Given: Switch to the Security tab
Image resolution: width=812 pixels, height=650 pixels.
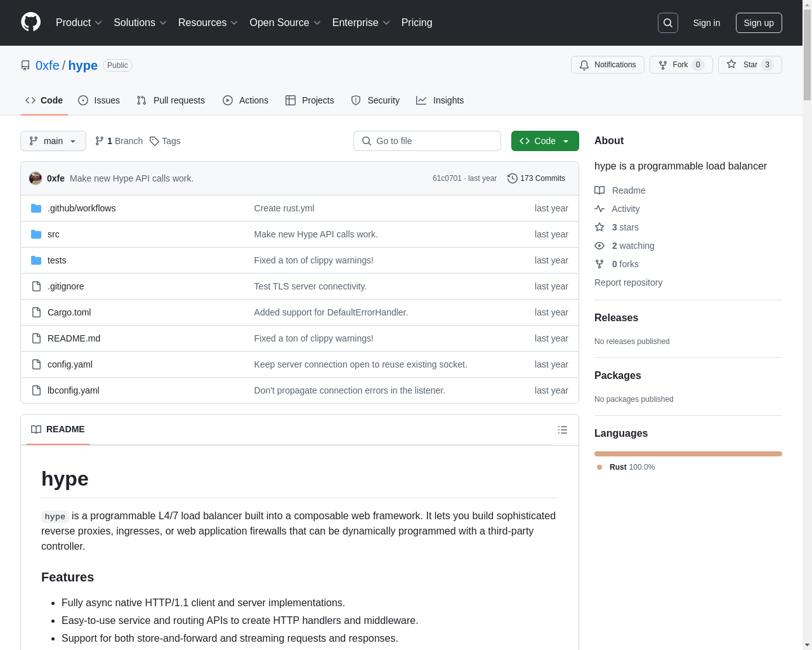Looking at the screenshot, I should click(x=376, y=100).
